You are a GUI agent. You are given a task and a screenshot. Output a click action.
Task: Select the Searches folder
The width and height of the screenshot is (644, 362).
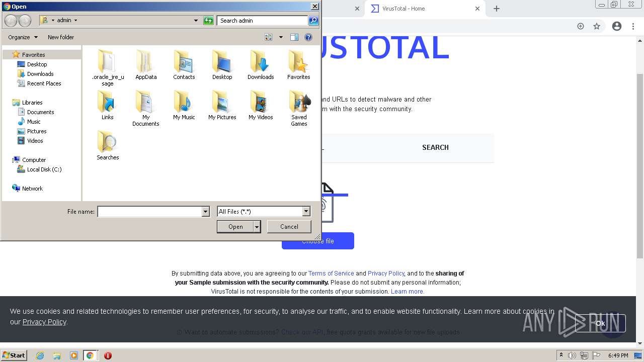(x=108, y=145)
